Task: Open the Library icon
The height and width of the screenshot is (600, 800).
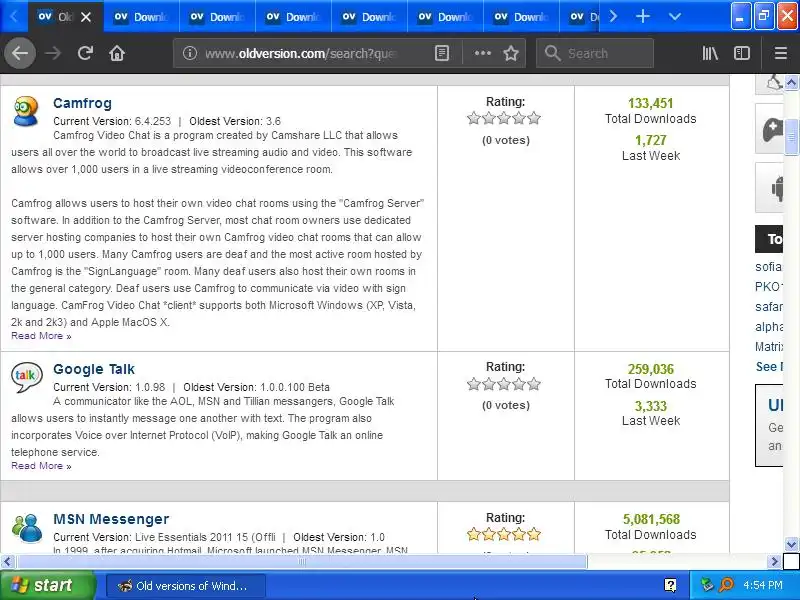Action: click(710, 53)
